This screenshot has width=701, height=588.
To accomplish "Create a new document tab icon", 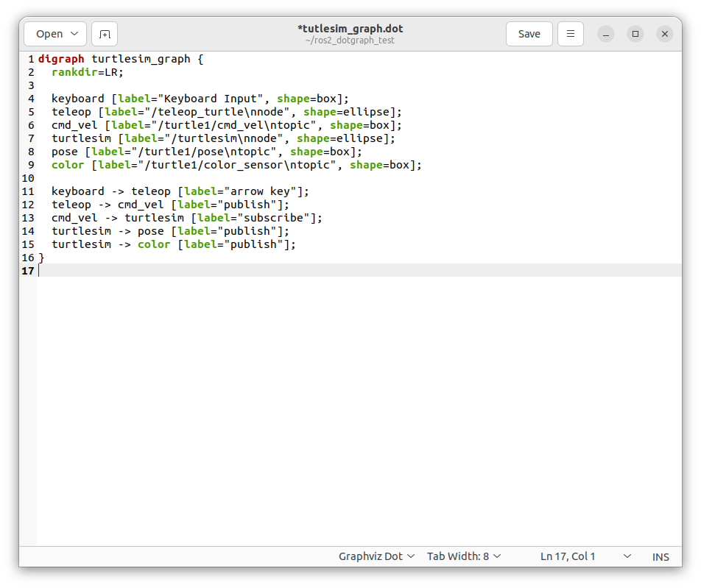I will (105, 34).
